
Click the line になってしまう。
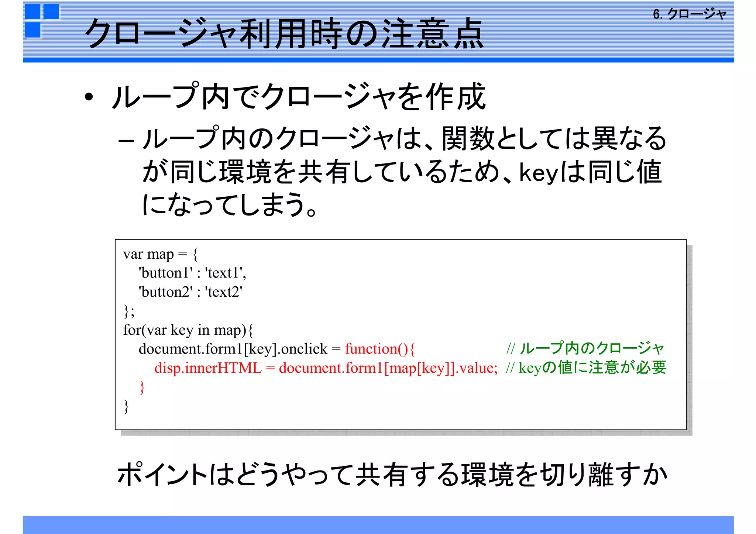coord(230,204)
